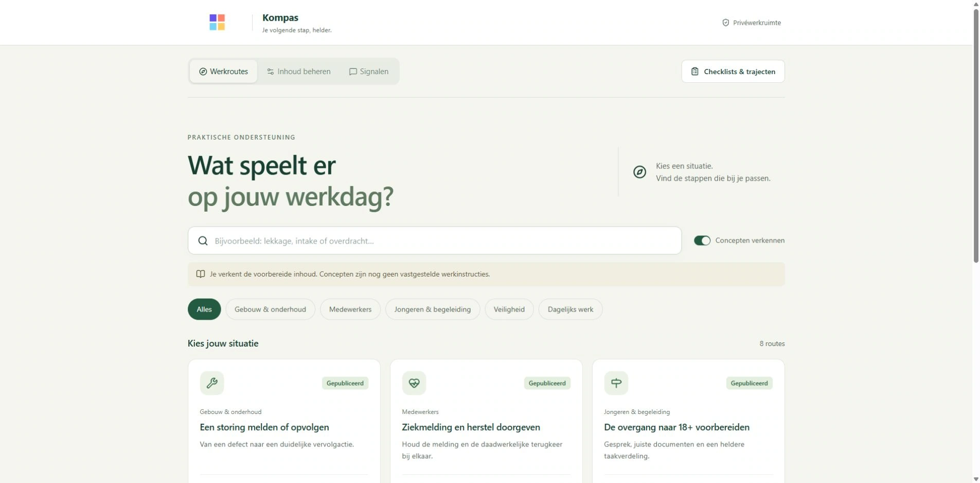Filter routes by Medewerkers
Screen dimensions: 980x483
pos(350,309)
